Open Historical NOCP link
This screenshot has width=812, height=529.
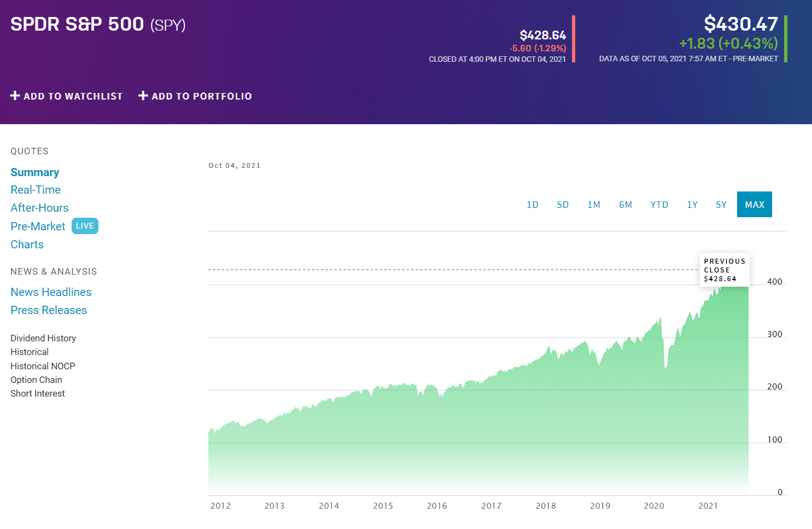(x=43, y=366)
